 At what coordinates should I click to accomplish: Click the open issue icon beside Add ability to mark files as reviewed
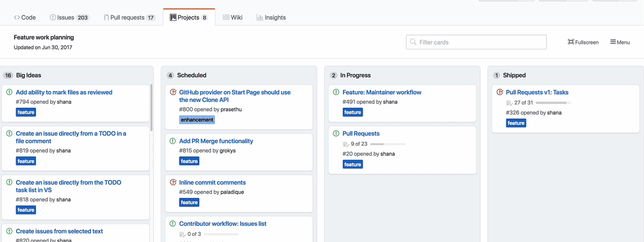coord(9,93)
